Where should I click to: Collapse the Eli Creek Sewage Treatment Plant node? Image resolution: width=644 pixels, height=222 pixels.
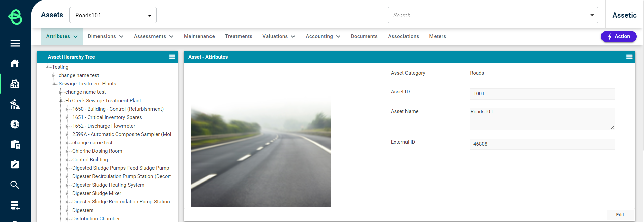point(61,100)
